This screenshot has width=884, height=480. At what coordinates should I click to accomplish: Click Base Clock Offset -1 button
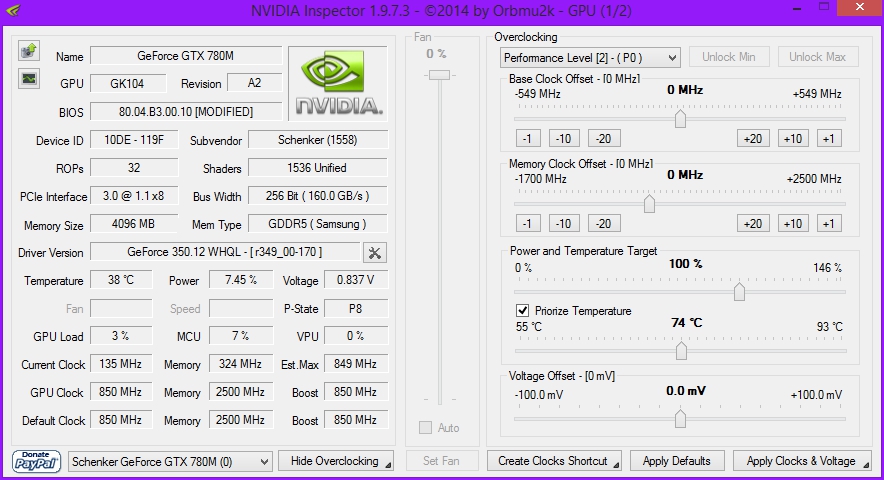point(528,139)
